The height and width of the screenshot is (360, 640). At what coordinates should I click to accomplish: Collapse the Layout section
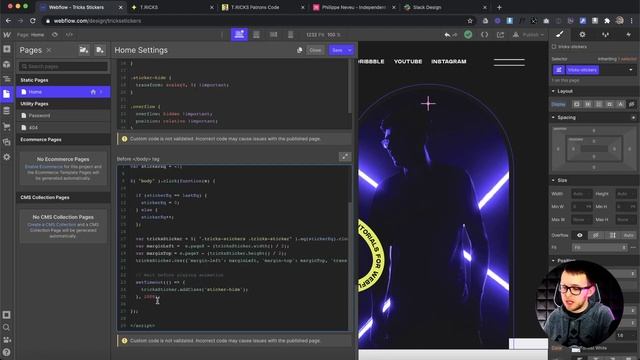(553, 91)
